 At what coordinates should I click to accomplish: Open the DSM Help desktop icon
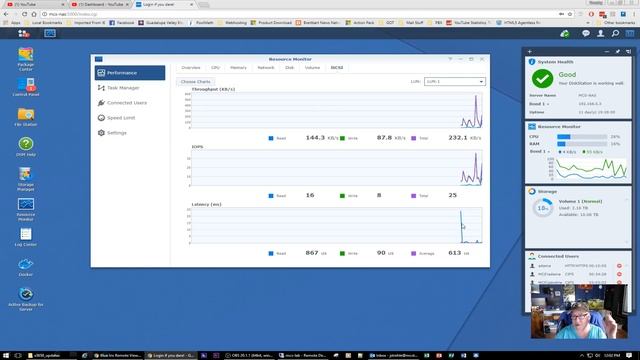[x=26, y=147]
